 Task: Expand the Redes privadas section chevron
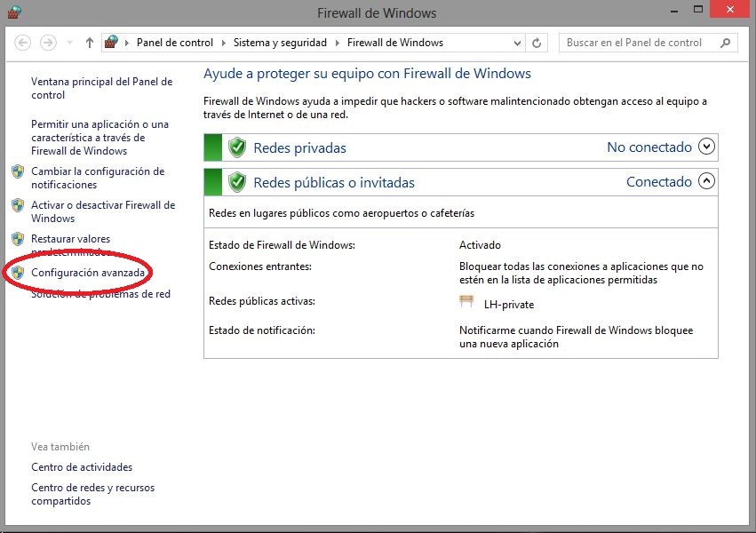(706, 146)
